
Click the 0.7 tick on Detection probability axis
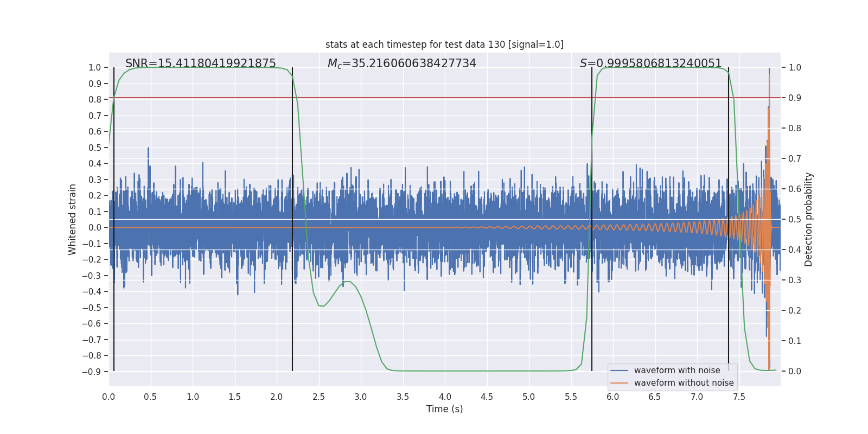pos(795,159)
